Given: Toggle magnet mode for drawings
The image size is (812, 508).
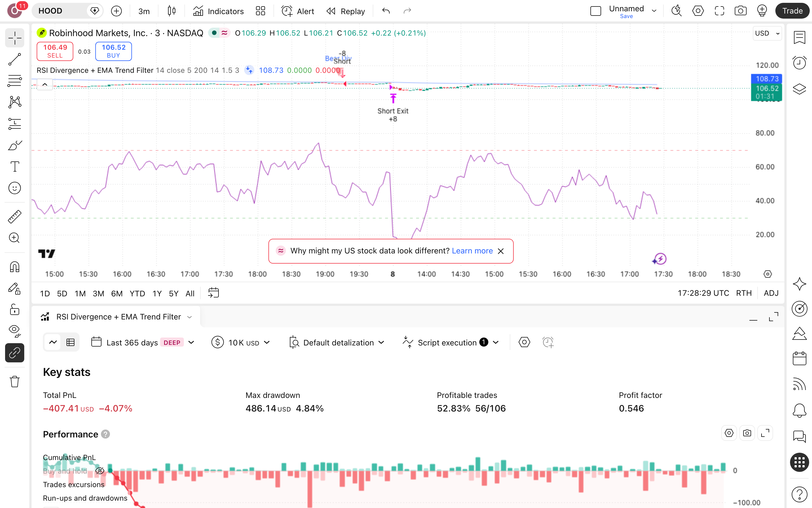Looking at the screenshot, I should click(14, 267).
